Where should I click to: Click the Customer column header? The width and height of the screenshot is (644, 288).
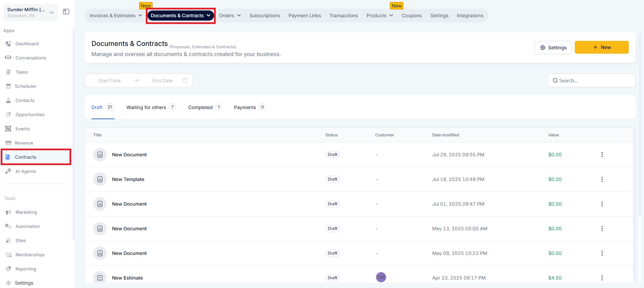pyautogui.click(x=384, y=135)
